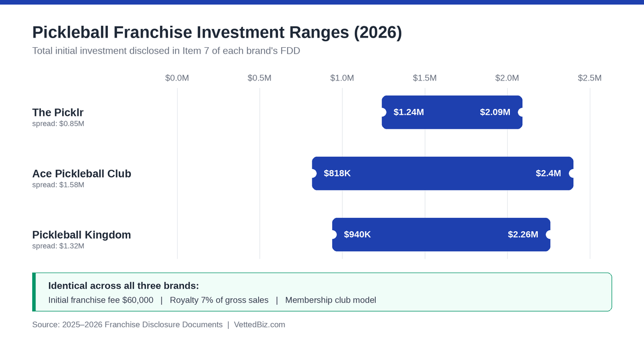
Task: Click the spread: $1.58M text under Ace
Action: (58, 185)
